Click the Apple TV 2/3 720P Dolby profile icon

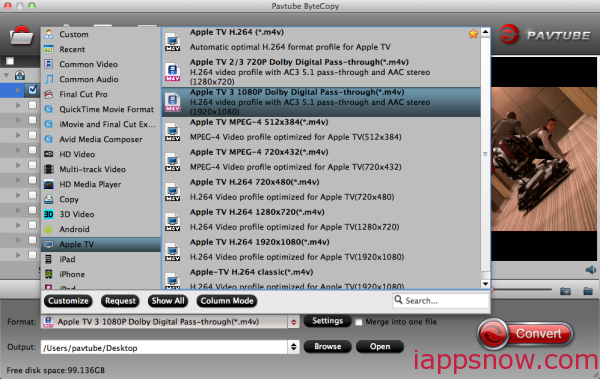[x=173, y=71]
